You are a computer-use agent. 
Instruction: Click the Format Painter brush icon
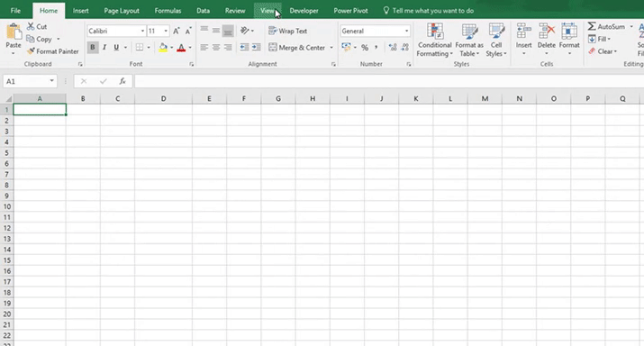coord(31,51)
